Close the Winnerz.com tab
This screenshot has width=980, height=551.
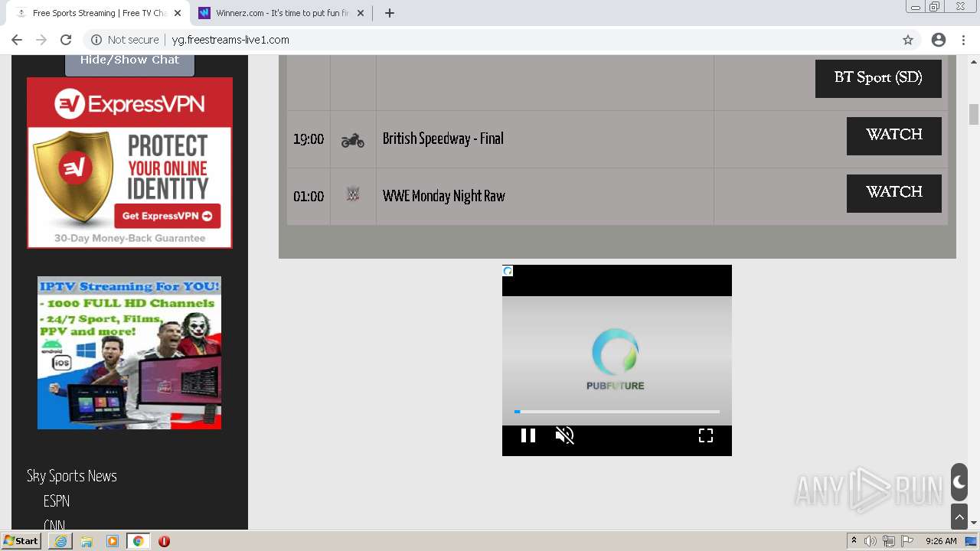point(361,13)
